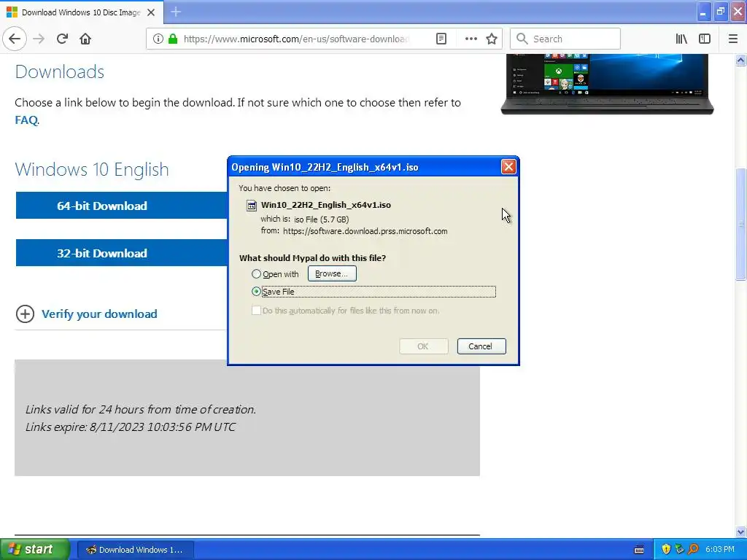Open the hamburger application menu
This screenshot has height=560, width=747.
[x=733, y=39]
